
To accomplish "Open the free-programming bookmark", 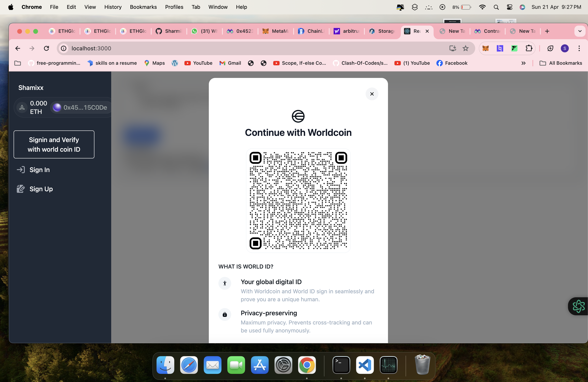I will (x=54, y=63).
